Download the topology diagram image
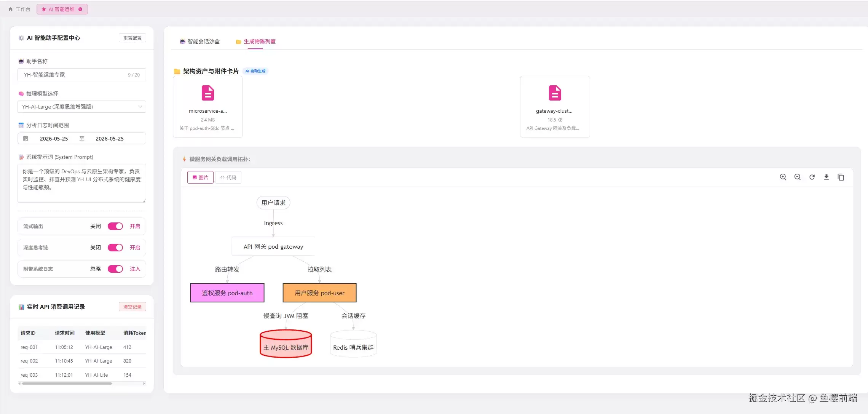Viewport: 868px width, 414px height. (826, 177)
